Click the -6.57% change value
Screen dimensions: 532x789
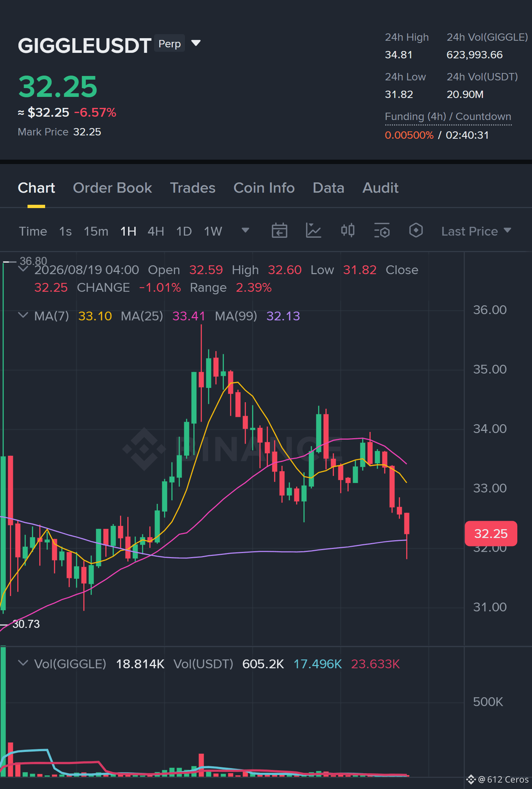(95, 112)
